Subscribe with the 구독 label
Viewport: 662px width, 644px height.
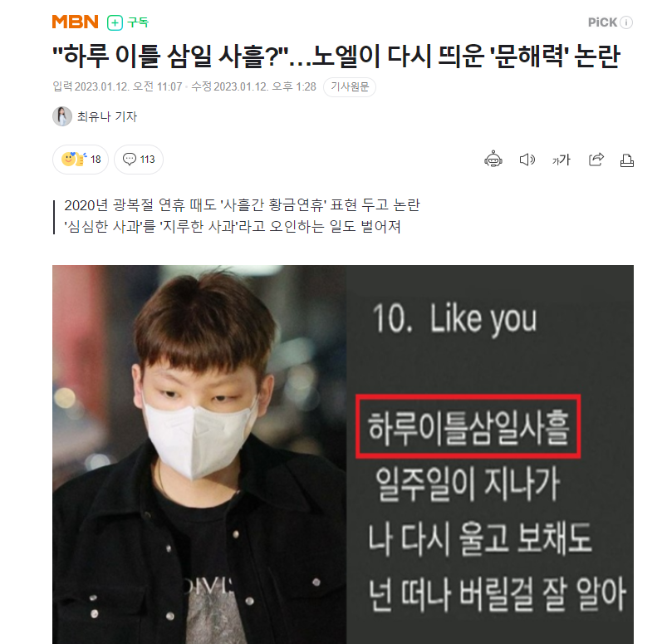[138, 22]
